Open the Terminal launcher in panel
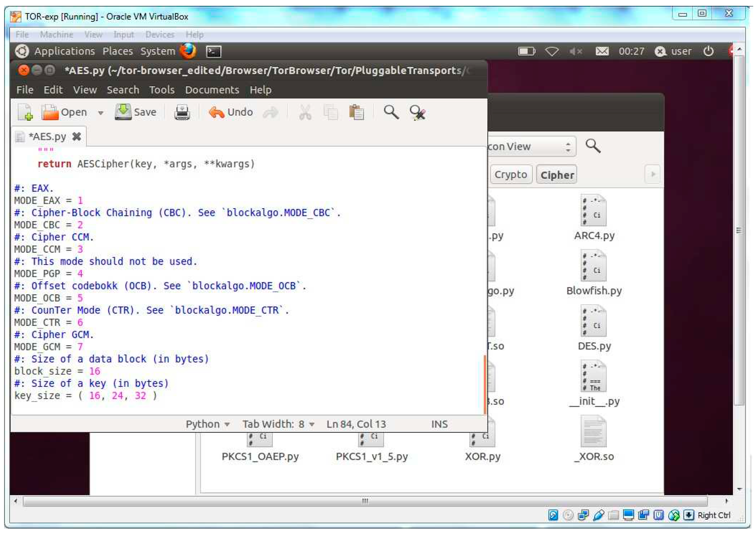The width and height of the screenshot is (756, 535). tap(214, 51)
